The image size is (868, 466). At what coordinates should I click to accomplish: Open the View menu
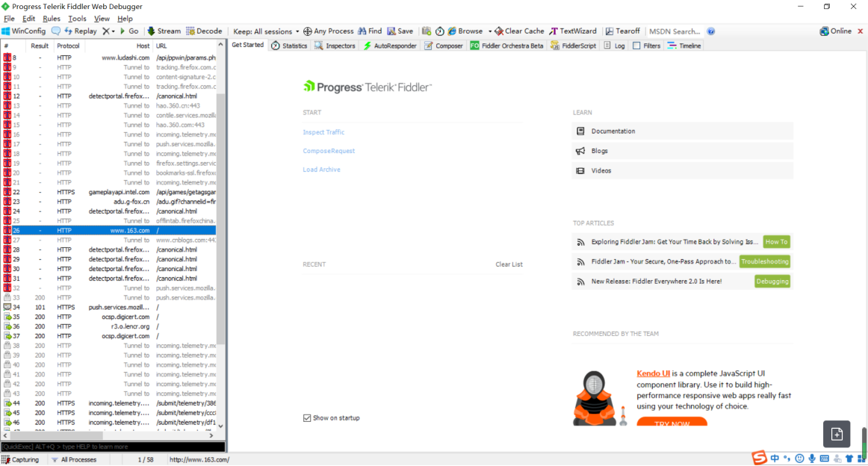(x=102, y=19)
